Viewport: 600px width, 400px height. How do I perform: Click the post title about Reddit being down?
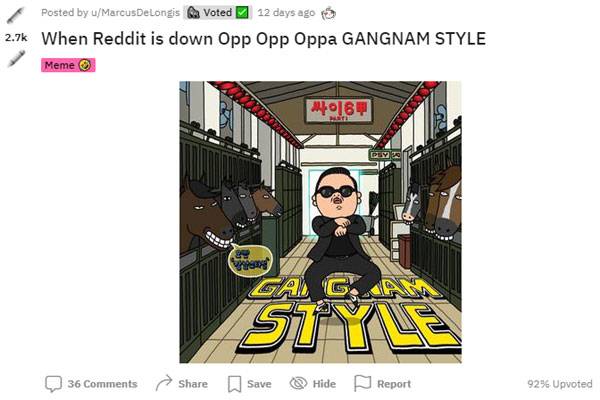click(264, 39)
